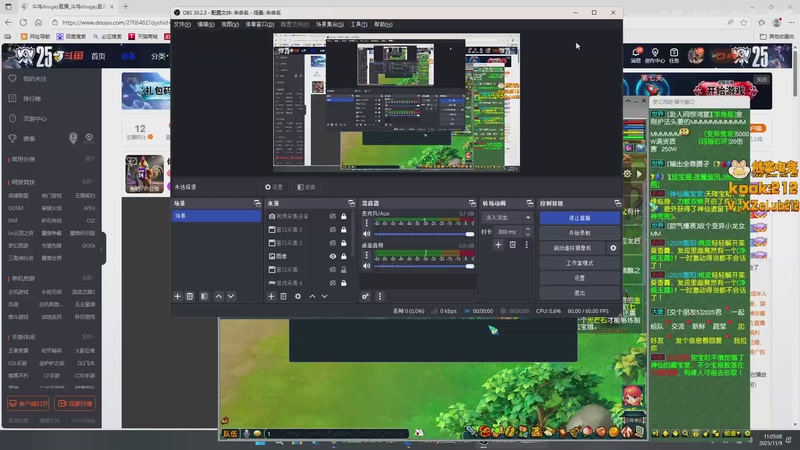Image resolution: width=800 pixels, height=450 pixels.
Task: Pop out the 来源 dock with its float icon
Action: (x=351, y=204)
